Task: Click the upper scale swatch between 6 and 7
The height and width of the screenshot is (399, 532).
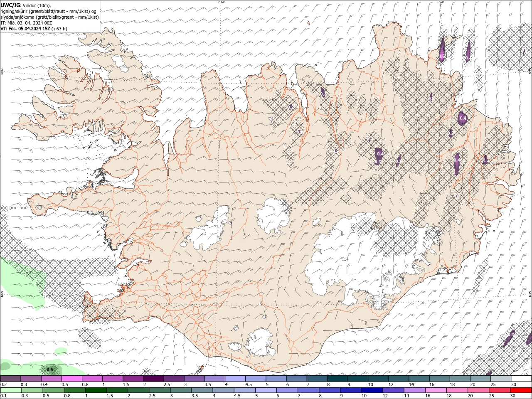Action: pyautogui.click(x=296, y=379)
